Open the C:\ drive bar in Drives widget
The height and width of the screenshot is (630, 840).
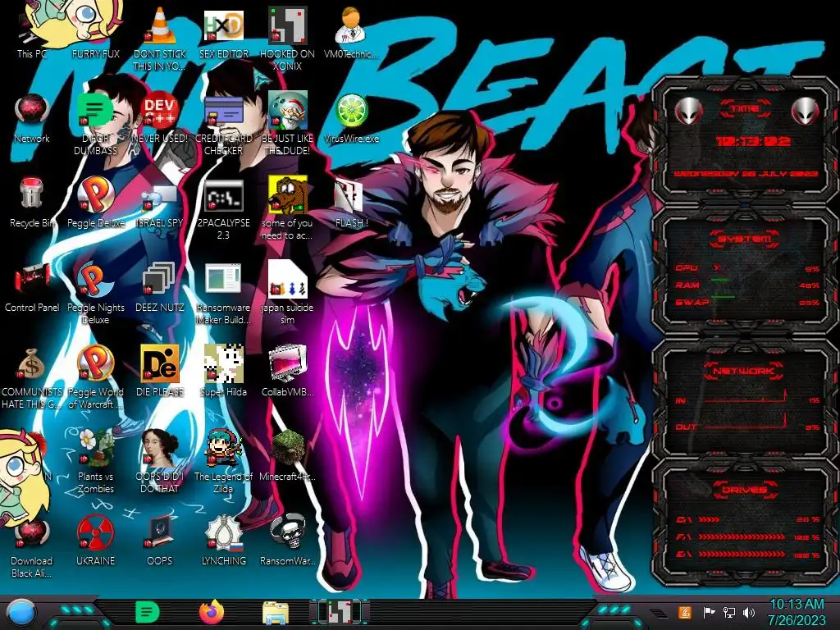tap(747, 519)
